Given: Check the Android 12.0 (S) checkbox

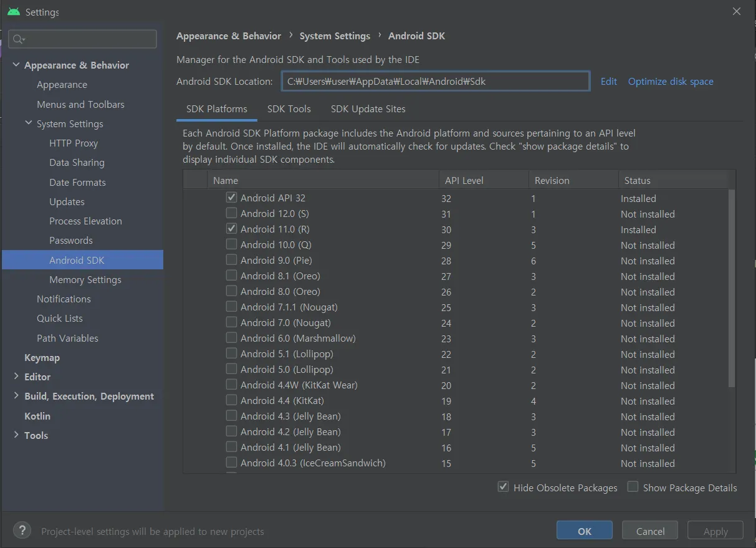Looking at the screenshot, I should click(x=232, y=213).
